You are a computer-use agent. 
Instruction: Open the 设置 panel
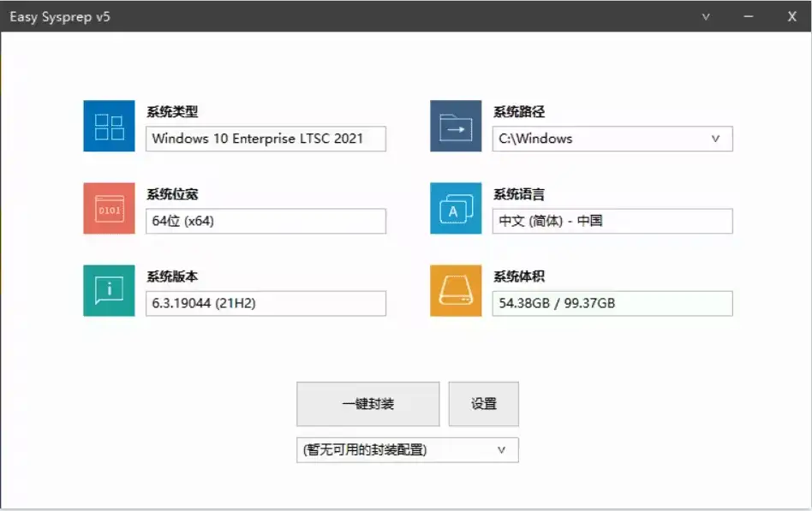click(x=484, y=403)
